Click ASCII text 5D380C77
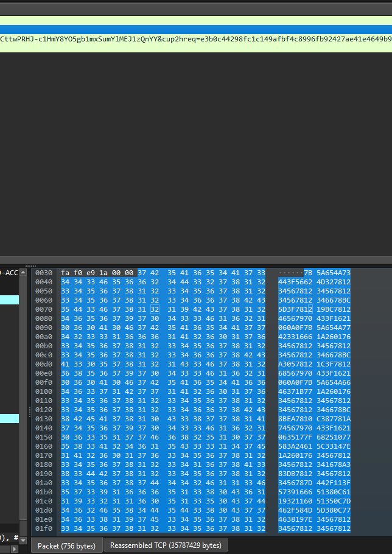 (334, 510)
